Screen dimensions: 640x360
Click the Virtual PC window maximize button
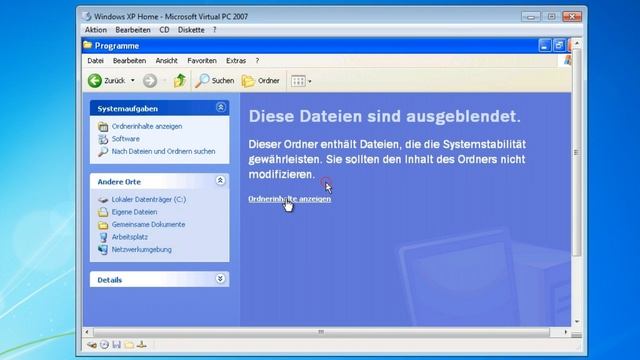551,17
